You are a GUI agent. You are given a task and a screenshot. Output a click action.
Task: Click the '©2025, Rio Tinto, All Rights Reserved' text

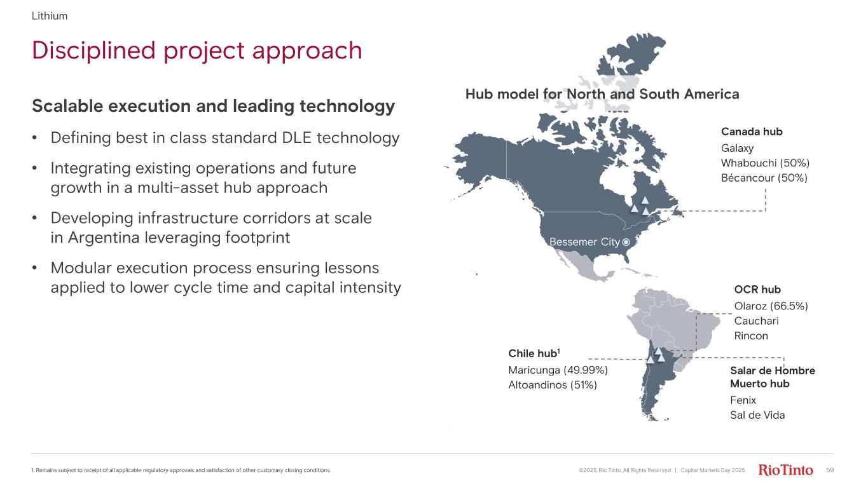pyautogui.click(x=624, y=471)
